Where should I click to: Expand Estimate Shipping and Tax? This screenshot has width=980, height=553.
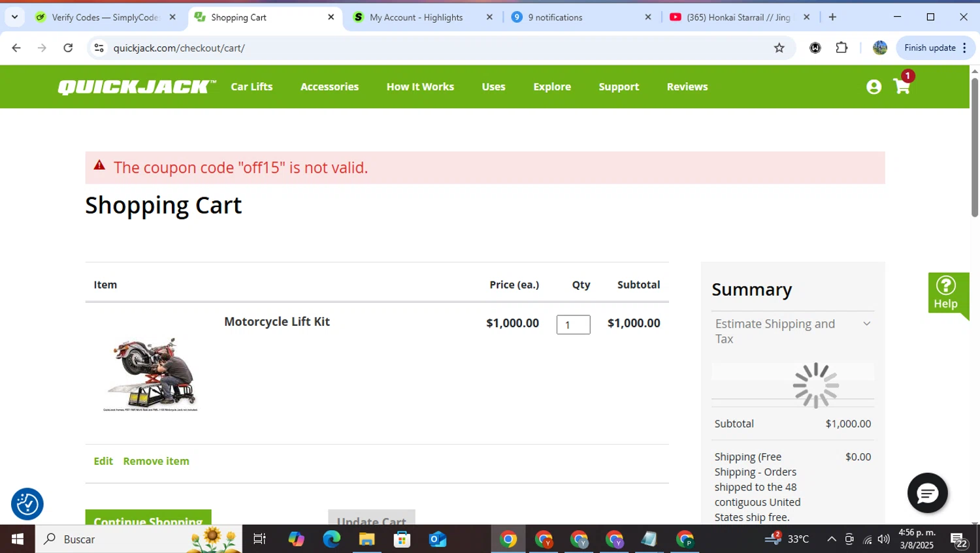pyautogui.click(x=792, y=331)
